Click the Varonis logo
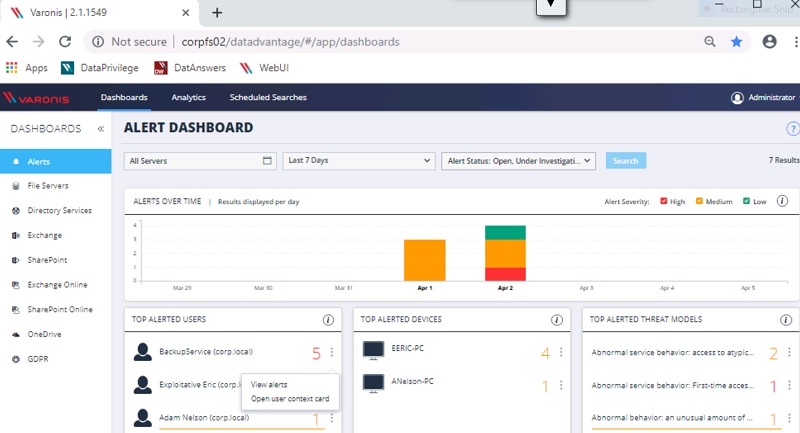The height and width of the screenshot is (433, 800). pyautogui.click(x=36, y=98)
